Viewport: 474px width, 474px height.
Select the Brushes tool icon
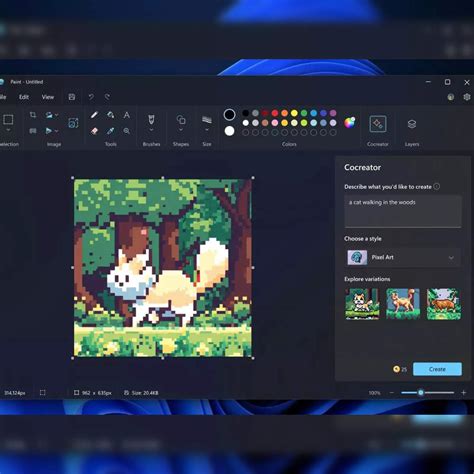[x=151, y=119]
